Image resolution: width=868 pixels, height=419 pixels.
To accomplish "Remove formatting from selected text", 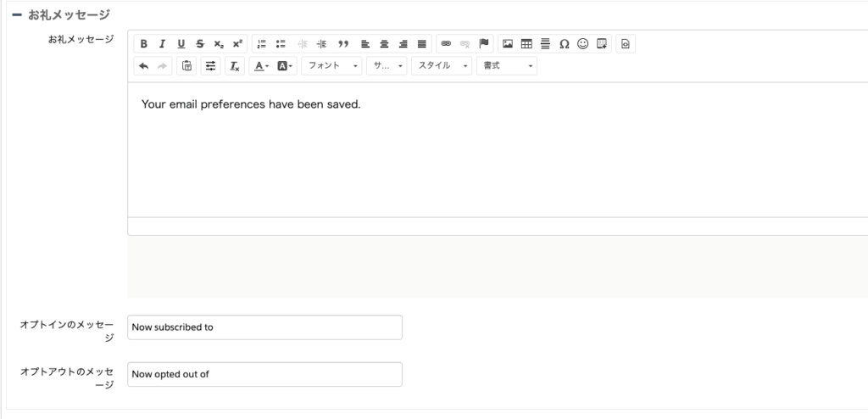I will click(x=235, y=66).
